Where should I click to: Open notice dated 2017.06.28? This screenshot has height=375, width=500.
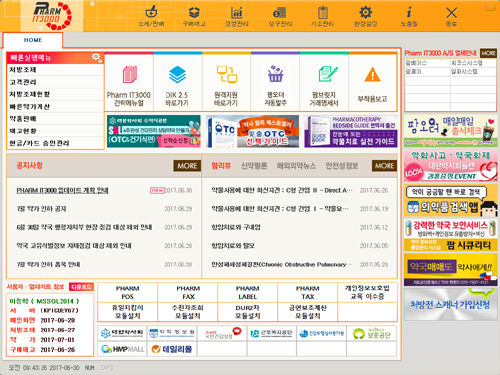click(x=104, y=246)
